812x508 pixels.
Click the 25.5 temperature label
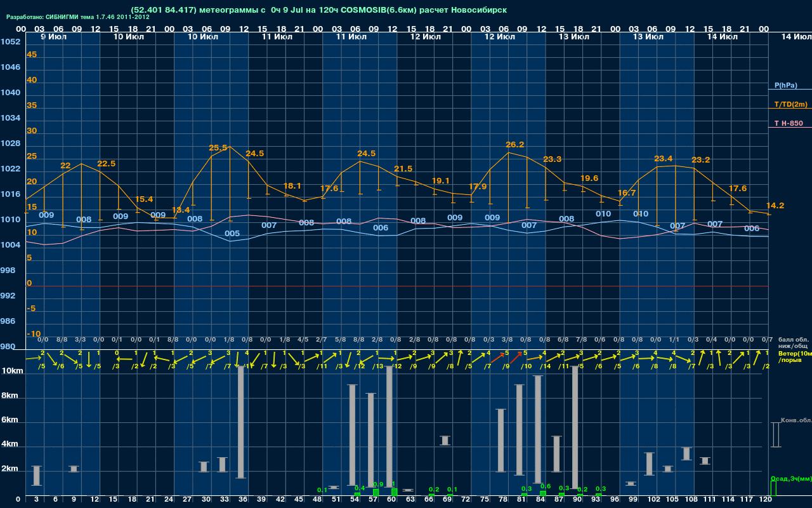tap(218, 147)
